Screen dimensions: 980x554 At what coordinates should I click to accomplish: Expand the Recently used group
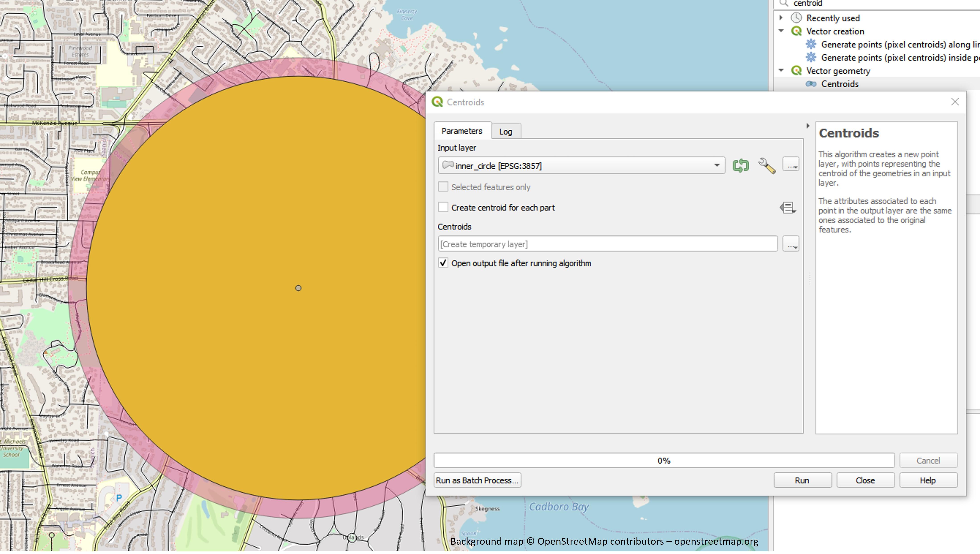coord(781,18)
